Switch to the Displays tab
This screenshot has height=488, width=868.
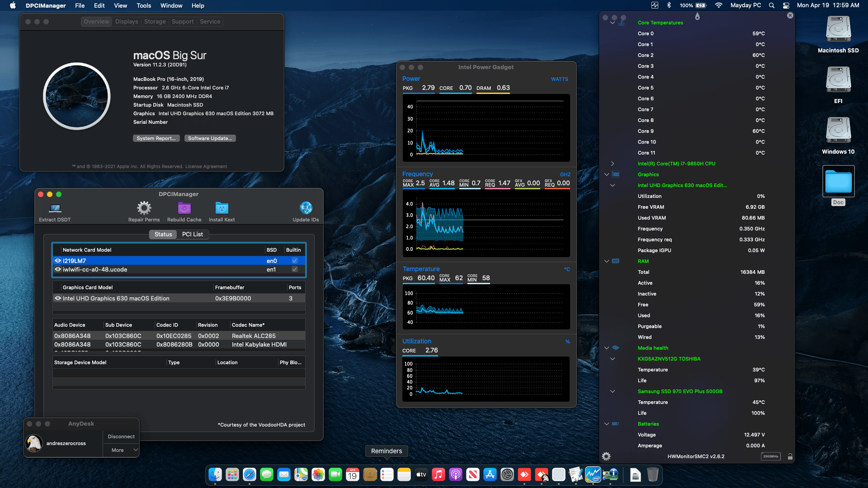pos(127,22)
